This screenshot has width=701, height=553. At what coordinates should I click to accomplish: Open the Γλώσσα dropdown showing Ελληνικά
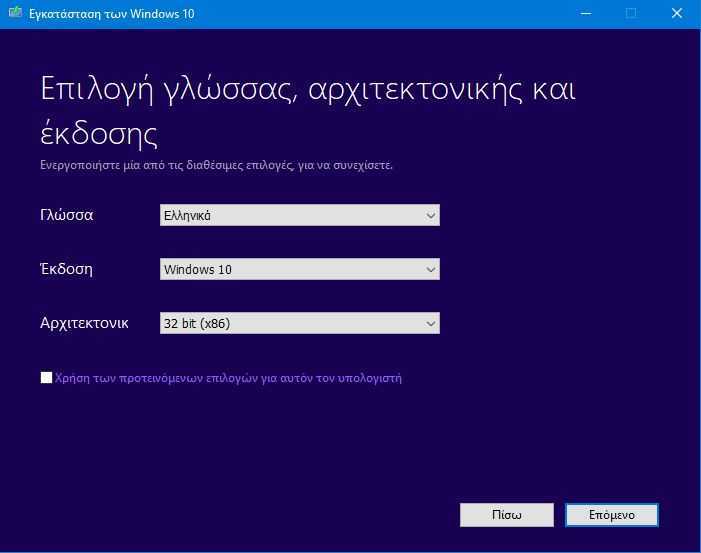(300, 215)
